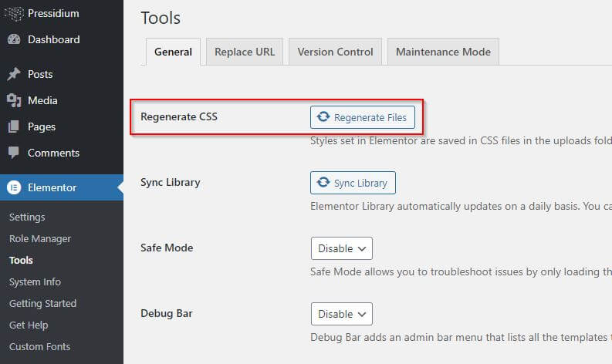Switch to the General tab

tap(173, 52)
